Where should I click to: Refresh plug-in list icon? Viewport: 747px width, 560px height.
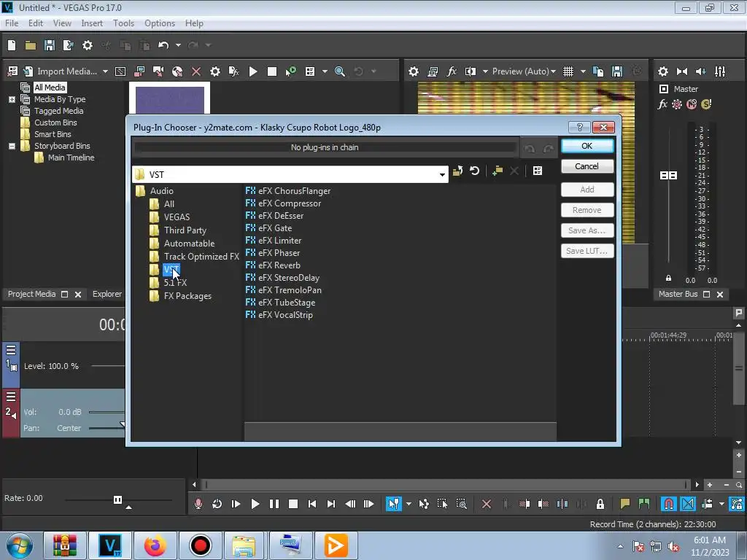474,171
